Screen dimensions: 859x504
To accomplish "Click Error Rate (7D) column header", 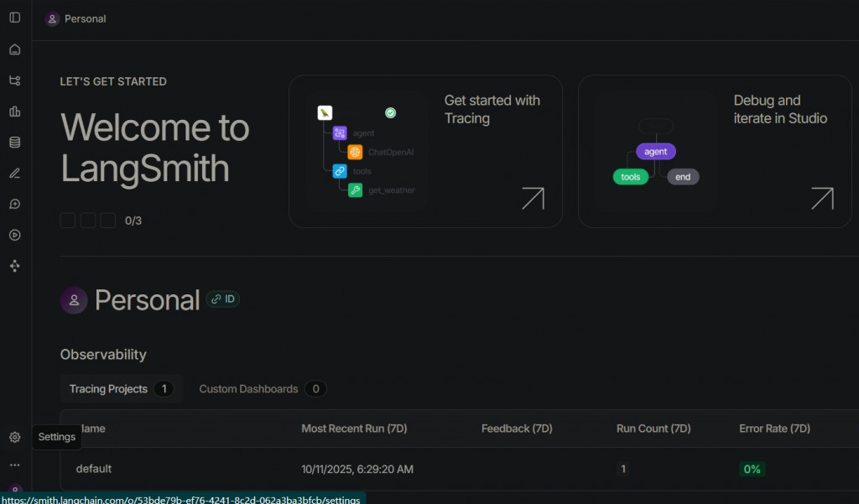I will tap(774, 429).
